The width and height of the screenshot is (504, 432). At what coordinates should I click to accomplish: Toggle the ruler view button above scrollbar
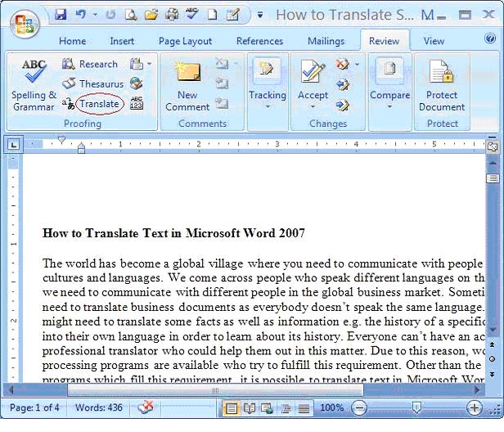(493, 147)
